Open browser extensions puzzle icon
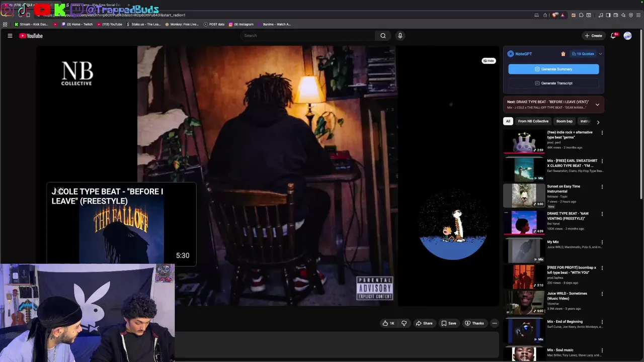644x362 pixels. point(581,15)
